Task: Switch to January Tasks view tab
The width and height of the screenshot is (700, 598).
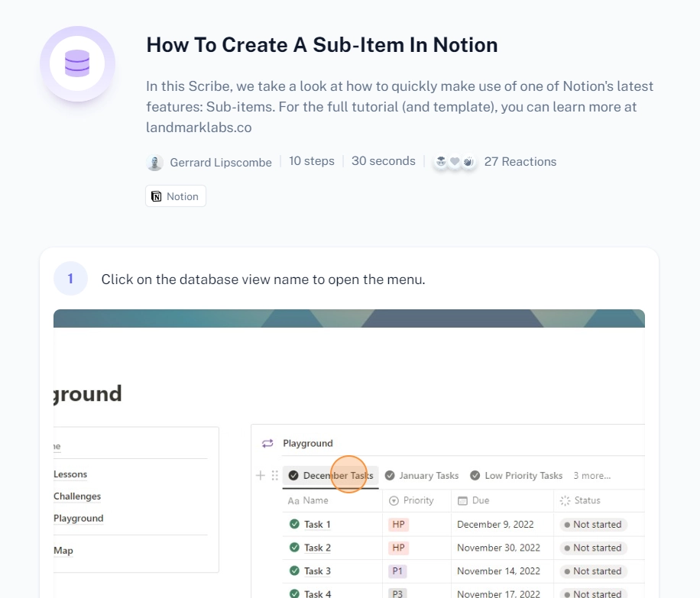Action: [x=422, y=476]
